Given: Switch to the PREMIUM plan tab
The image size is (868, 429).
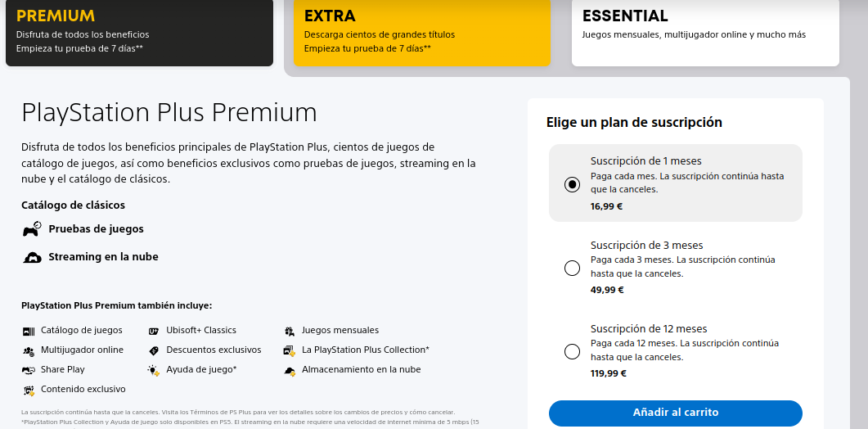Looking at the screenshot, I should 140,33.
